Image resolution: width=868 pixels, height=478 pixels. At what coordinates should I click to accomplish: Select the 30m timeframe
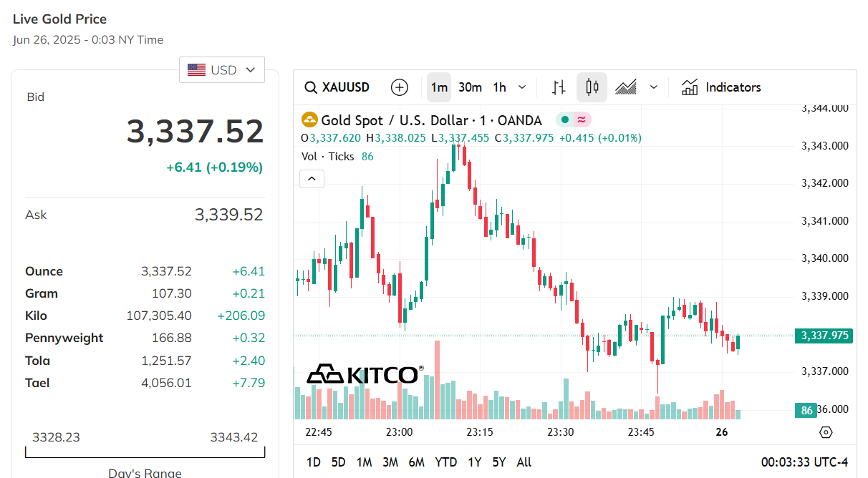pyautogui.click(x=470, y=87)
